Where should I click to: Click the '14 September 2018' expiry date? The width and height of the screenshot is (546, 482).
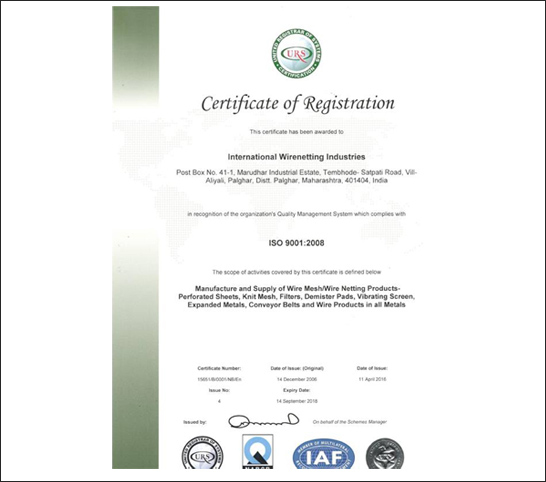297,401
